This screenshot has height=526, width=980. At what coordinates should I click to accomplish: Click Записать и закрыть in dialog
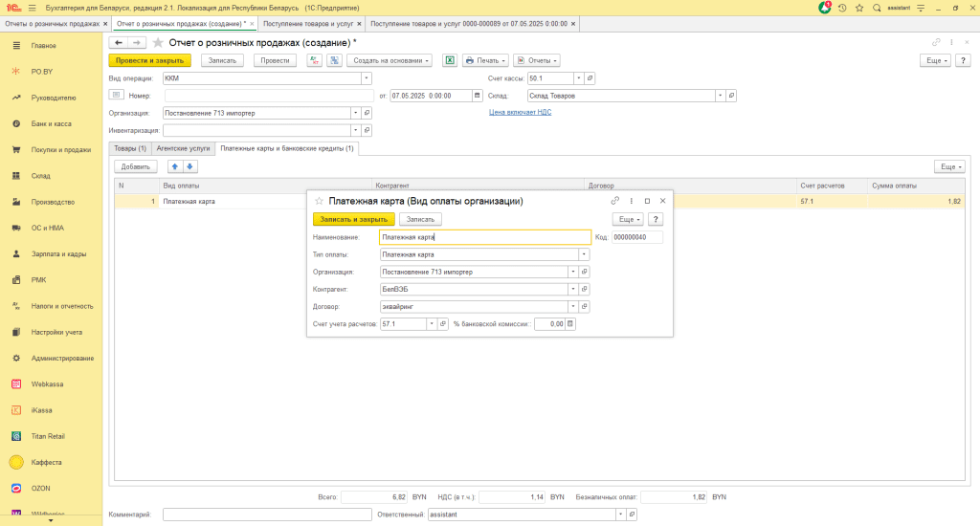pyautogui.click(x=354, y=219)
